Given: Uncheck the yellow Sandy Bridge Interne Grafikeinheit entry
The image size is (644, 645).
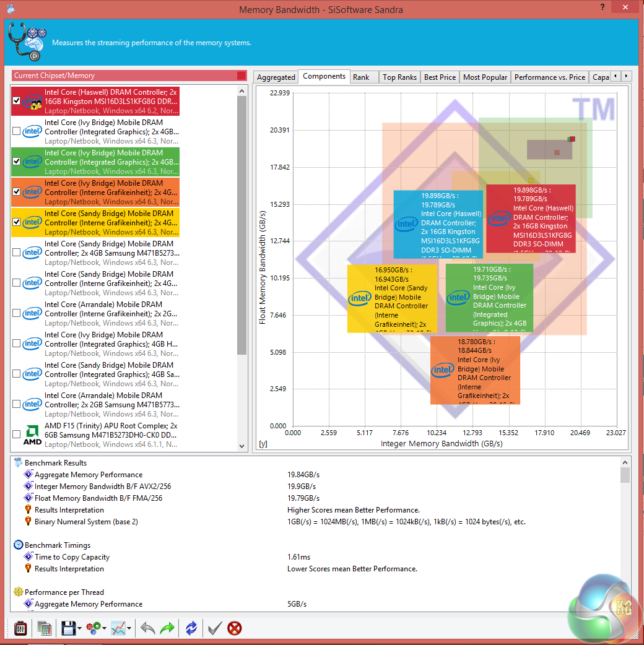Looking at the screenshot, I should (17, 222).
